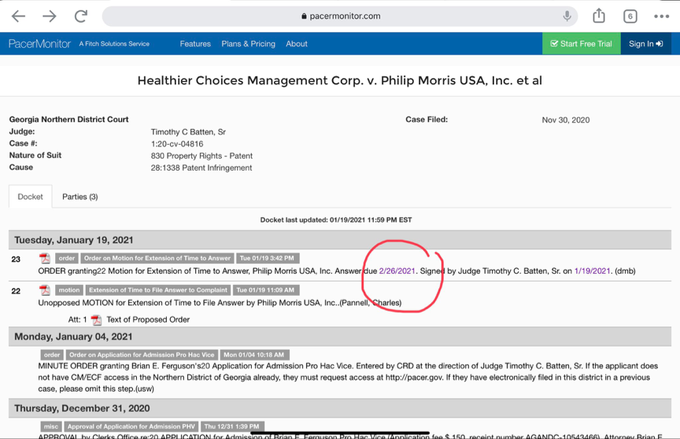This screenshot has height=439, width=680.
Task: Click the 'motion' tag on entry 22
Action: click(69, 290)
